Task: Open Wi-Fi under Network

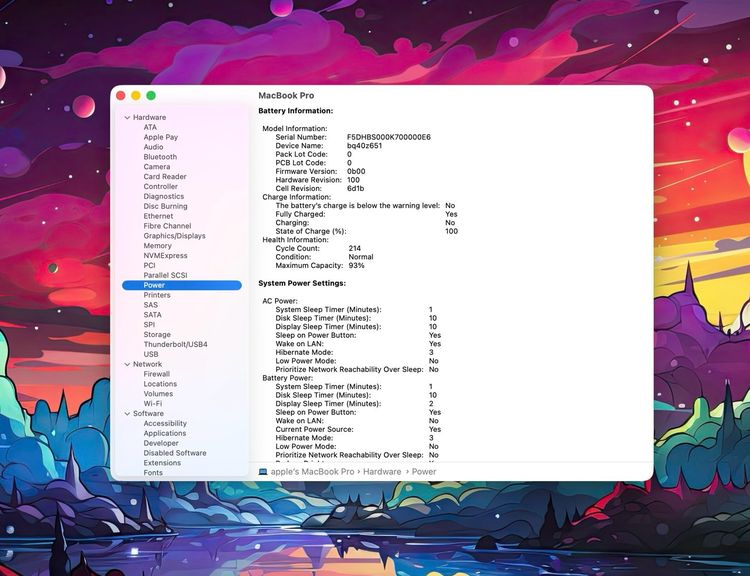Action: [x=153, y=404]
